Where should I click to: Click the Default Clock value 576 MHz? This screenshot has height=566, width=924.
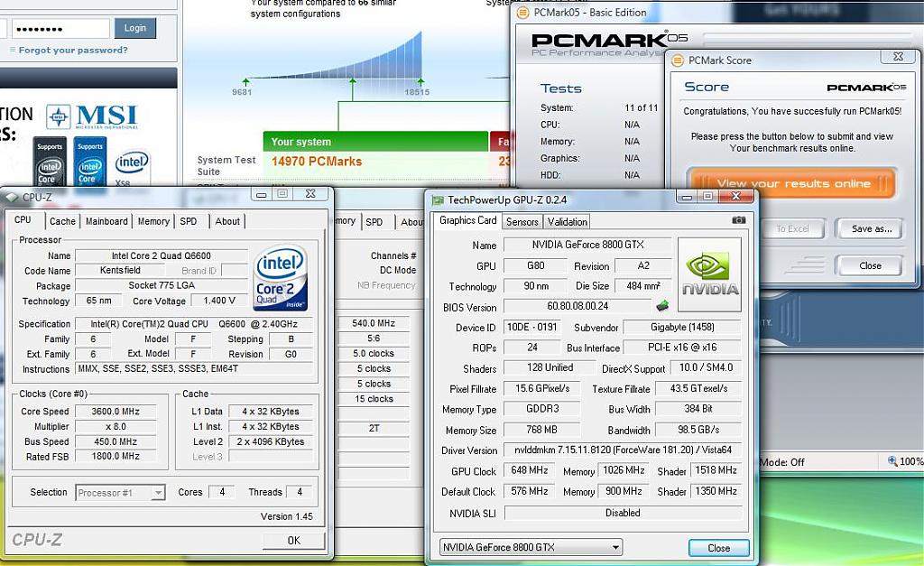(x=529, y=490)
